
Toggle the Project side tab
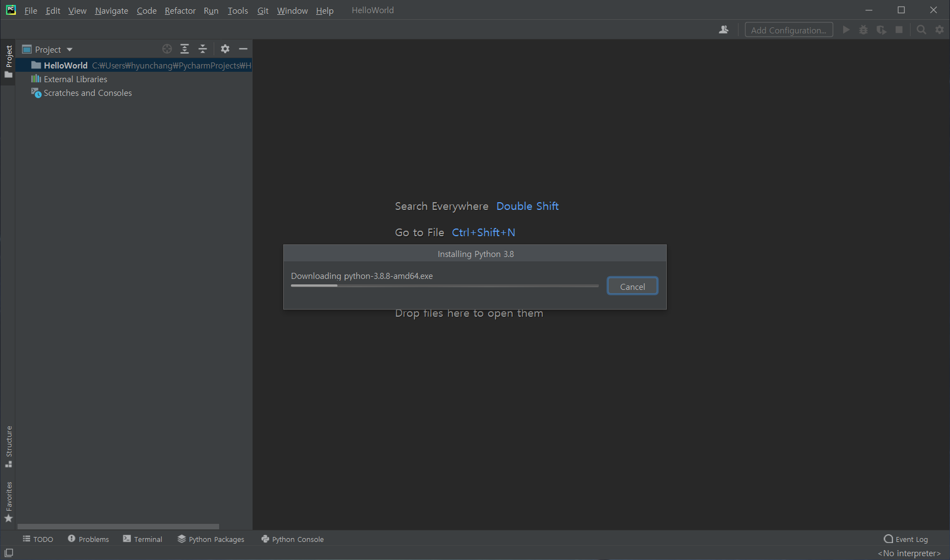click(x=8, y=61)
